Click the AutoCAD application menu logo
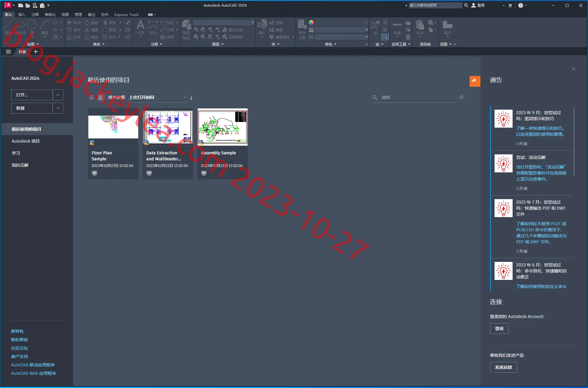Screen dimensions: 588x388 [8, 5]
